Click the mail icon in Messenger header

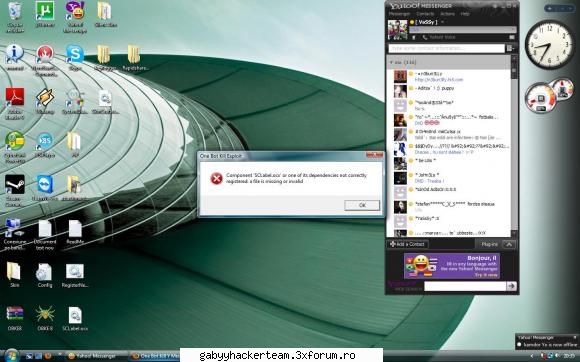point(512,37)
